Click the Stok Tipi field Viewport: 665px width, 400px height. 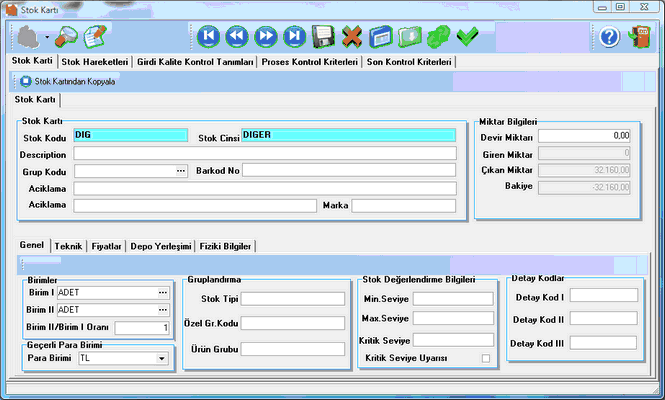(x=293, y=299)
